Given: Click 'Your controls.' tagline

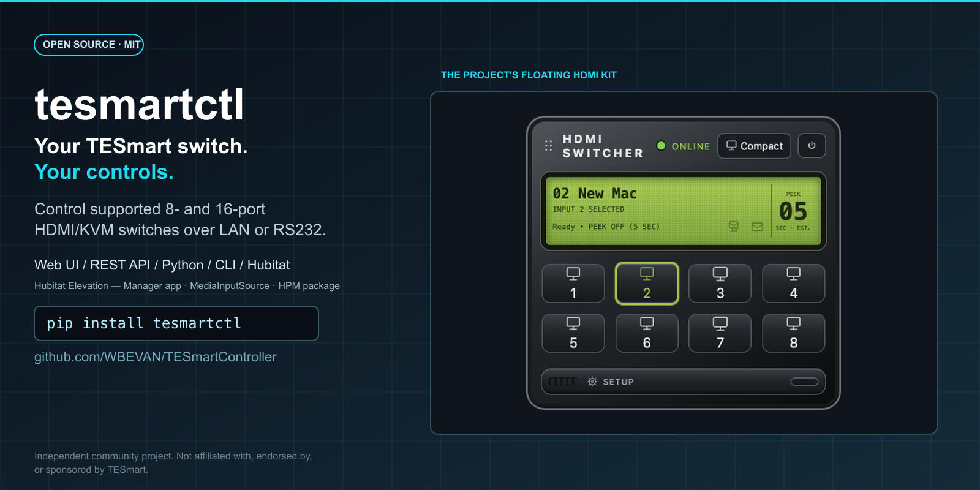Looking at the screenshot, I should click(x=104, y=172).
